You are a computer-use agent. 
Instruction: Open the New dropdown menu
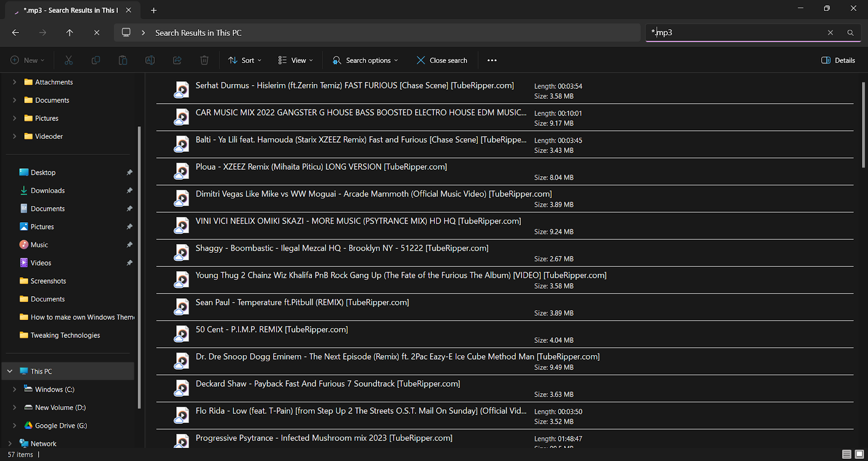tap(27, 60)
